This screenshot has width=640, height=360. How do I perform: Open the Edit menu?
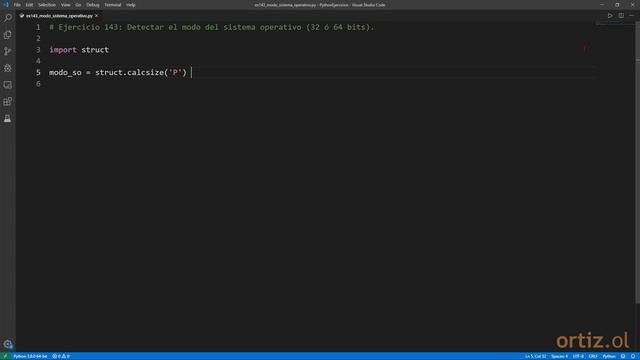(29, 5)
